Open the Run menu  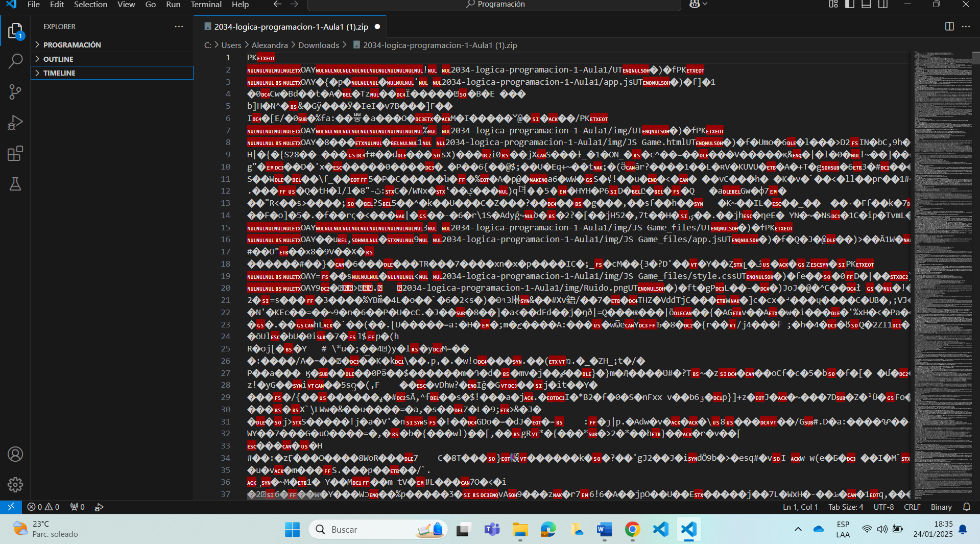coord(173,5)
